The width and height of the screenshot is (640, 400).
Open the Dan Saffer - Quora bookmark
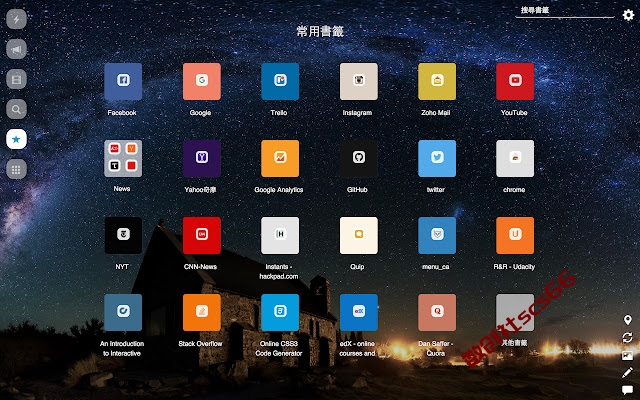pyautogui.click(x=437, y=312)
